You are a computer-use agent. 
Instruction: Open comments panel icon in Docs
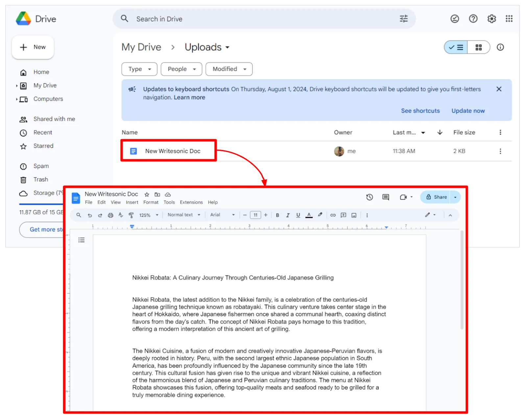(x=386, y=197)
